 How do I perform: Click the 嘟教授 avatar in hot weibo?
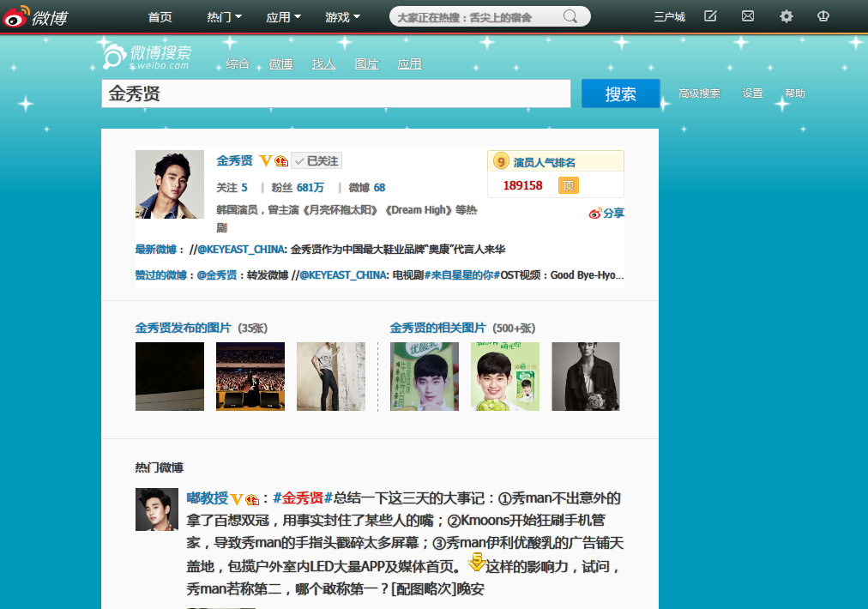point(157,510)
